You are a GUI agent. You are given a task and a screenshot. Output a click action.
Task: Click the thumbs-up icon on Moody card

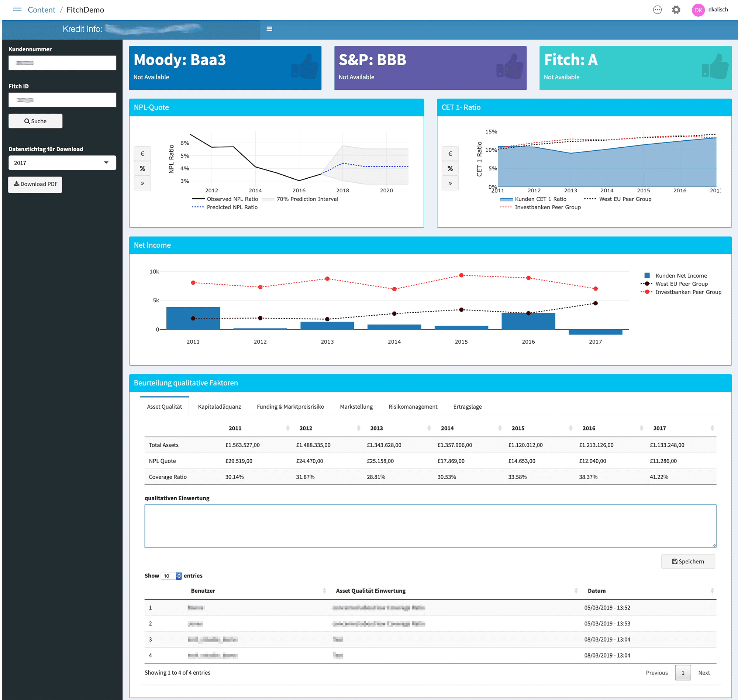click(304, 67)
